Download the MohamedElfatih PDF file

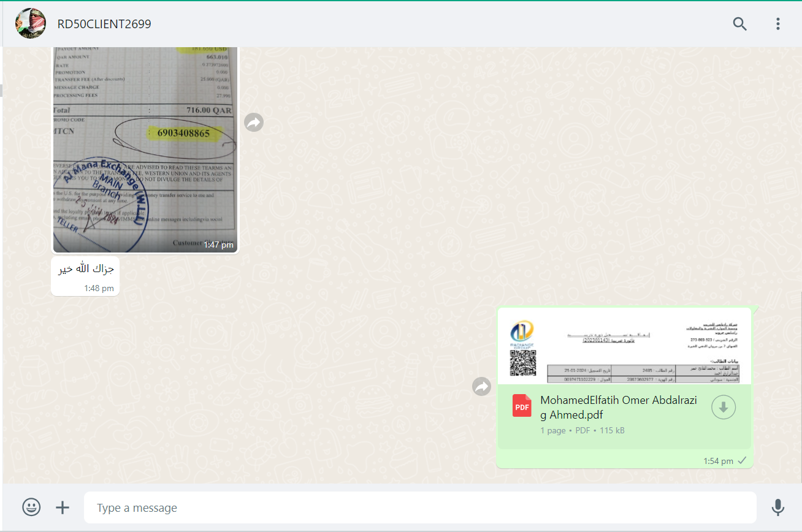click(724, 407)
